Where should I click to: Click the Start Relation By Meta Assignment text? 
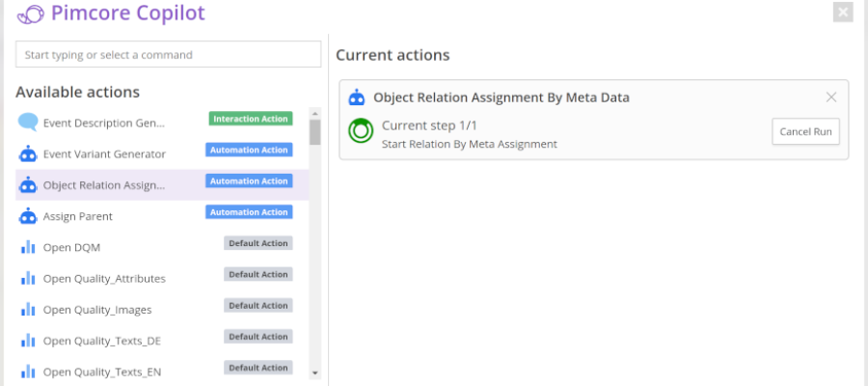(x=470, y=144)
